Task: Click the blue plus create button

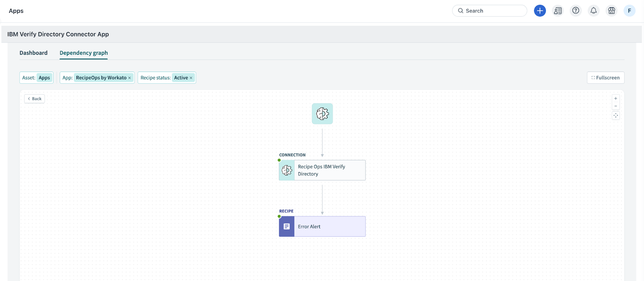Action: click(x=540, y=11)
